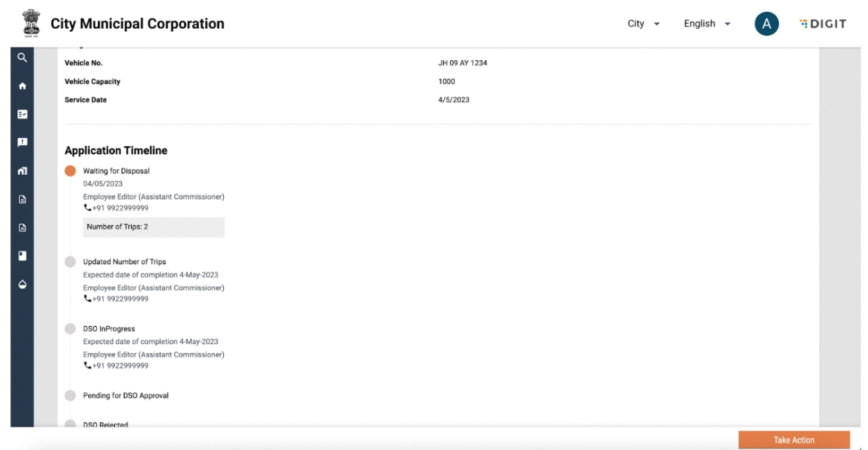Click the orange Waiting for Disposal timeline marker
The width and height of the screenshot is (868, 450).
point(70,171)
